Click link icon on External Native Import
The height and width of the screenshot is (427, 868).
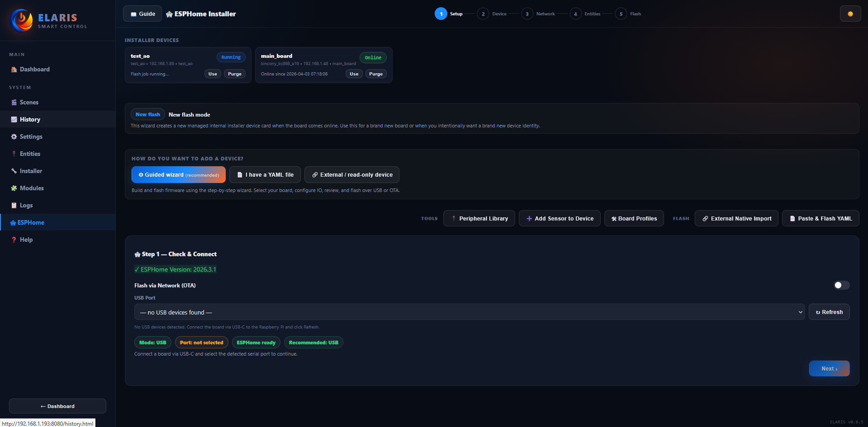pos(705,219)
